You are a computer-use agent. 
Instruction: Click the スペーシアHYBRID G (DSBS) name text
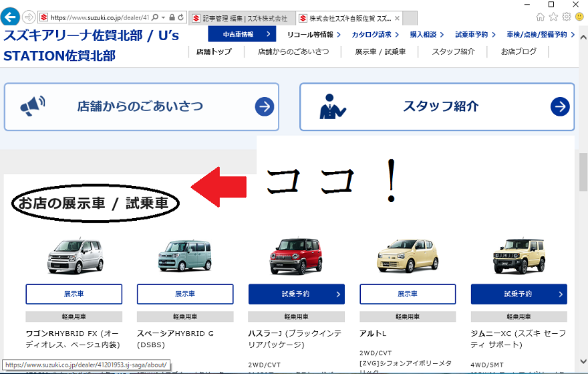[x=175, y=339]
